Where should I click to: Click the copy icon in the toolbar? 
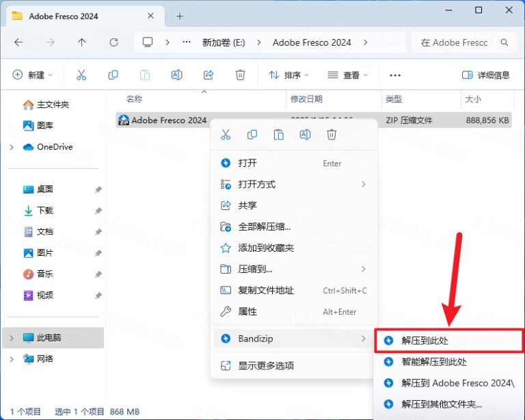pyautogui.click(x=113, y=75)
